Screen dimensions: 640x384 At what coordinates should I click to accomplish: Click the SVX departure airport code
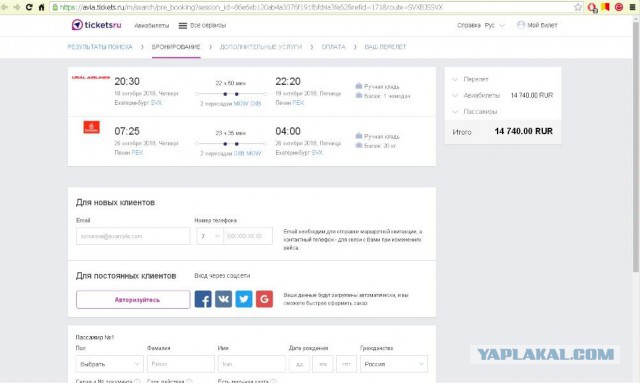(x=156, y=103)
